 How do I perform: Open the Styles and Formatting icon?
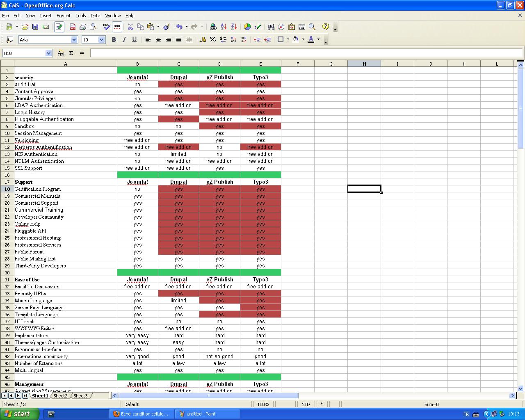click(10, 39)
